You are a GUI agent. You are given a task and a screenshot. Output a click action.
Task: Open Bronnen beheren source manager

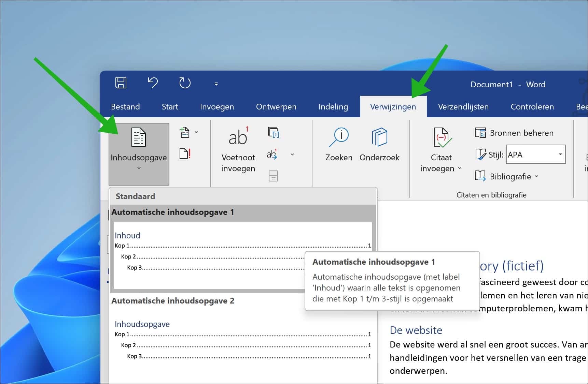pos(514,133)
